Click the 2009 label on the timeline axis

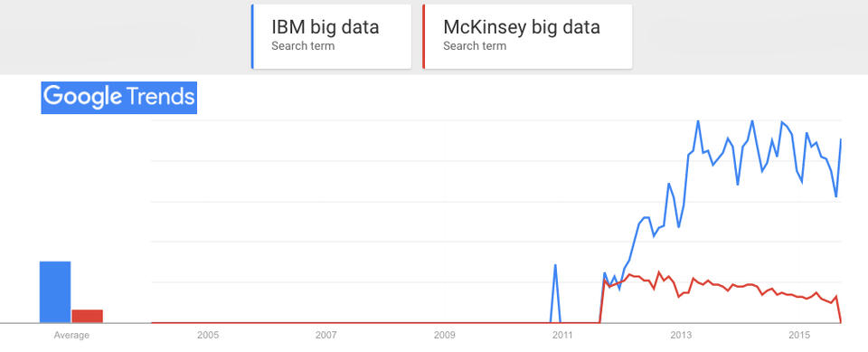click(445, 335)
